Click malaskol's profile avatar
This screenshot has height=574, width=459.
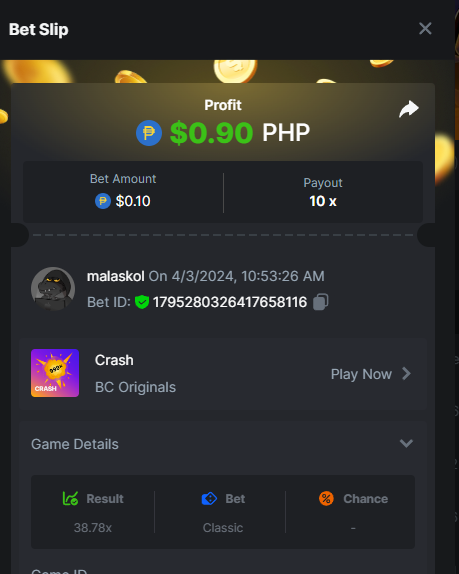click(x=53, y=289)
